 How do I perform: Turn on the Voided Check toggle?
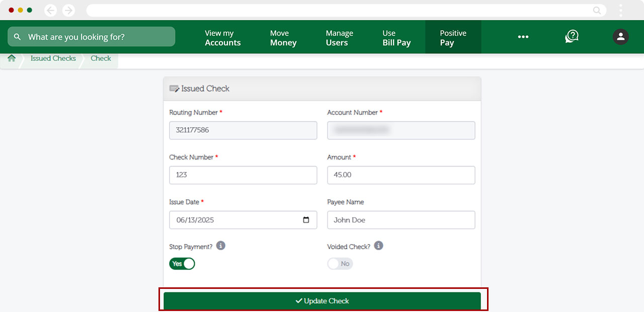coord(340,264)
